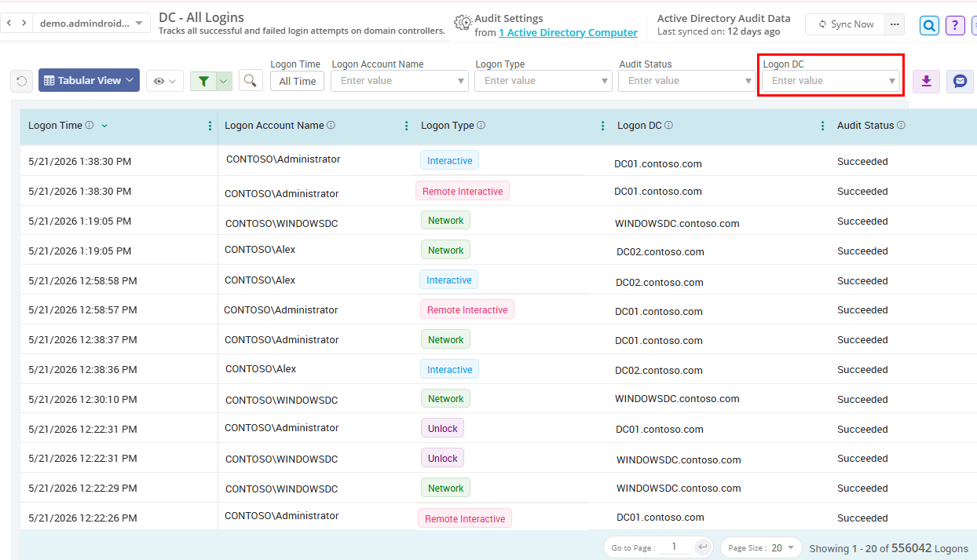
Task: Open the Logon Account Name filter box
Action: 399,81
